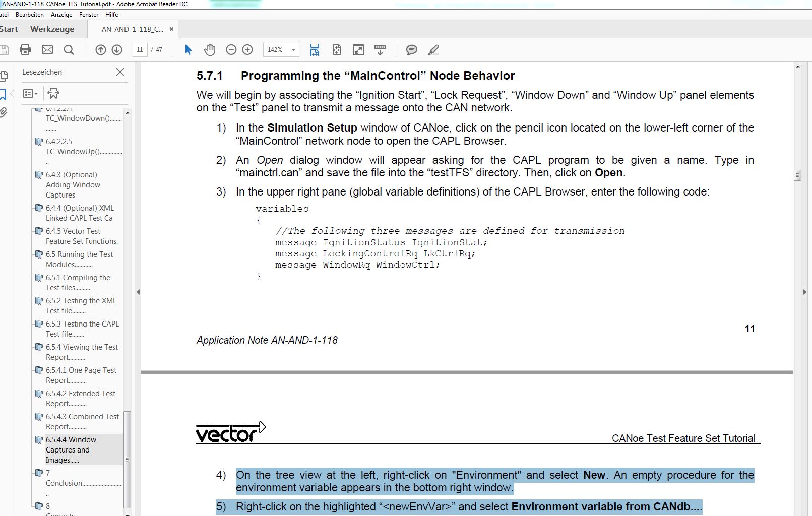Open bookmark 6.4.2.5 TC_WindowUp()

tap(84, 146)
